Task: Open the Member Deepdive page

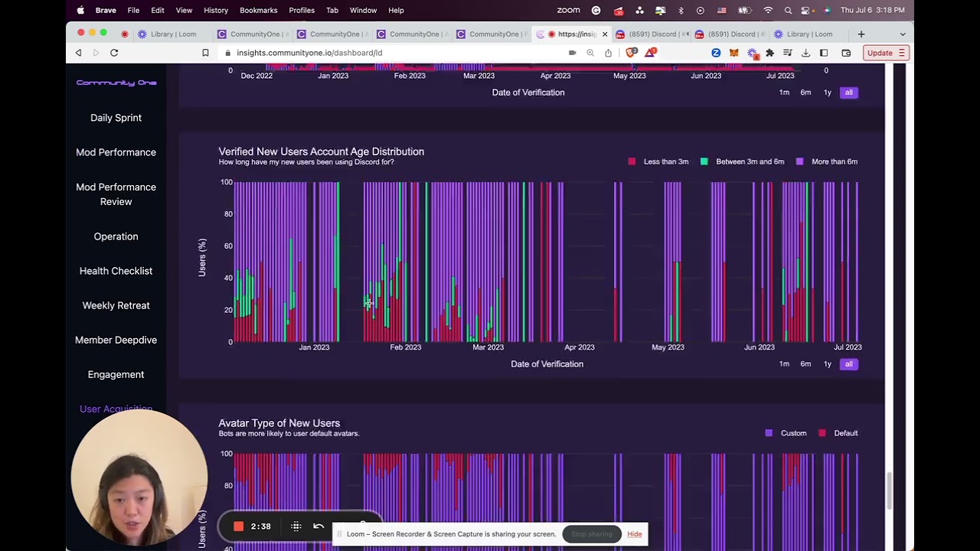Action: coord(116,340)
